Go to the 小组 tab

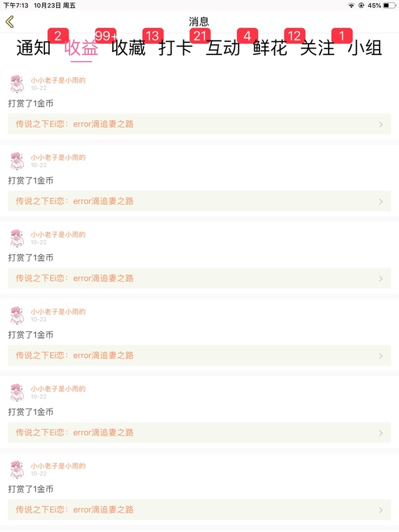(x=365, y=48)
